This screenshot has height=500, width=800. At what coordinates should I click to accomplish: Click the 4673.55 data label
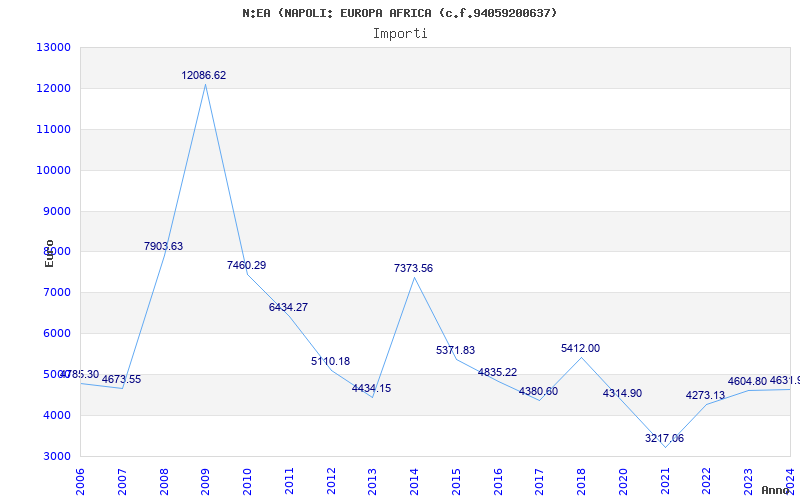(121, 380)
